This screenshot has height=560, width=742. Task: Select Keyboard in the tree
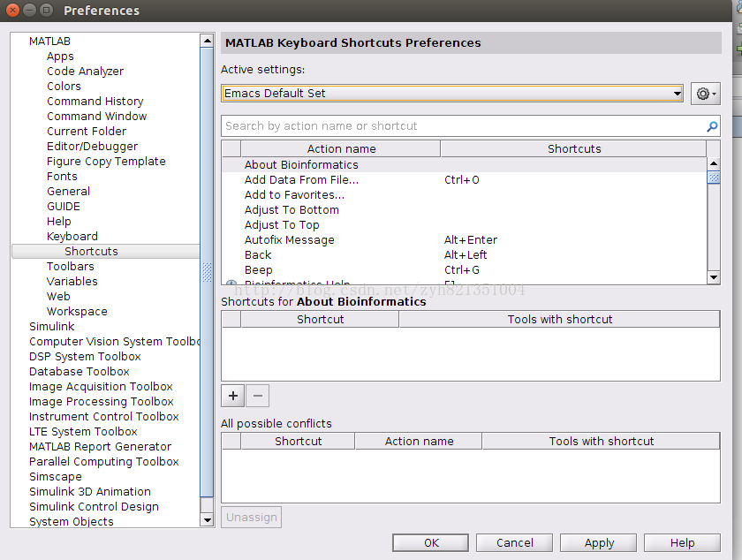point(72,236)
